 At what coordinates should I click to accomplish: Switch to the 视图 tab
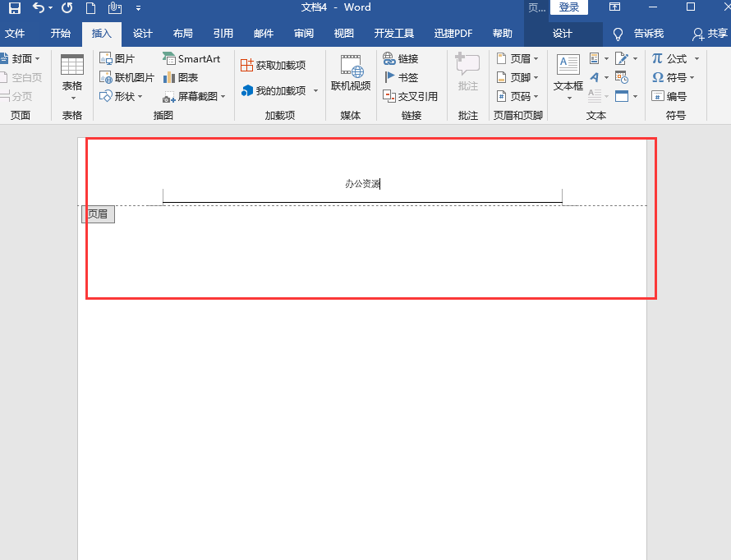[344, 34]
